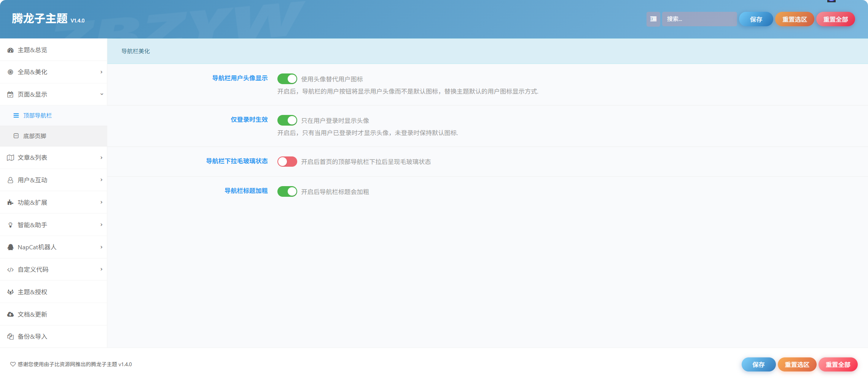868x381 pixels.
Task: Click the user icon beside 用户&互动
Action: [x=10, y=180]
